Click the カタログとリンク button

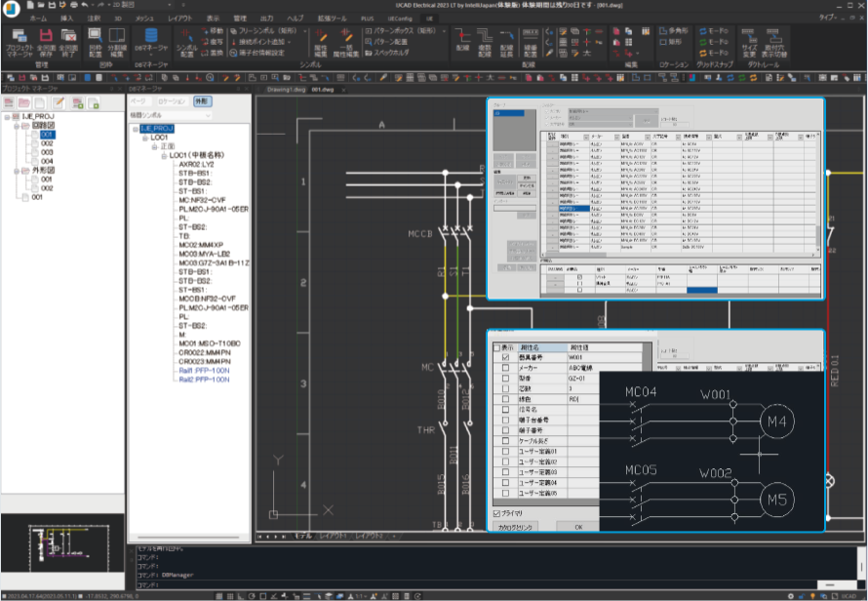(515, 527)
